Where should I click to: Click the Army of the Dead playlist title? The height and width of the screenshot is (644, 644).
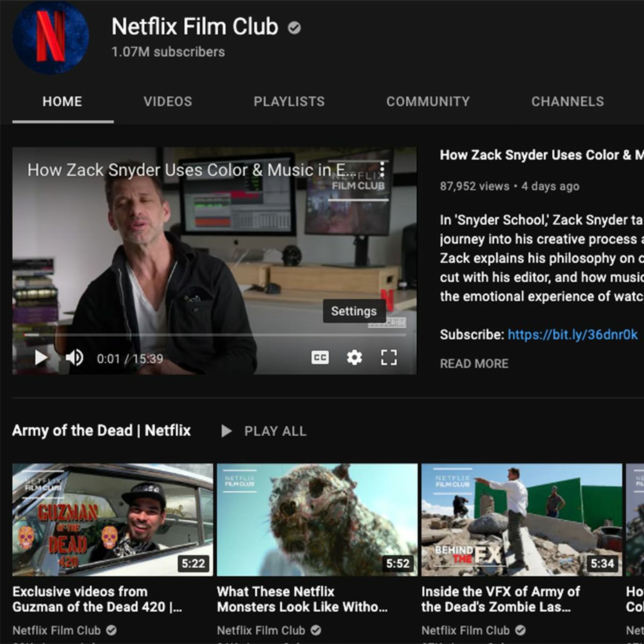point(101,430)
